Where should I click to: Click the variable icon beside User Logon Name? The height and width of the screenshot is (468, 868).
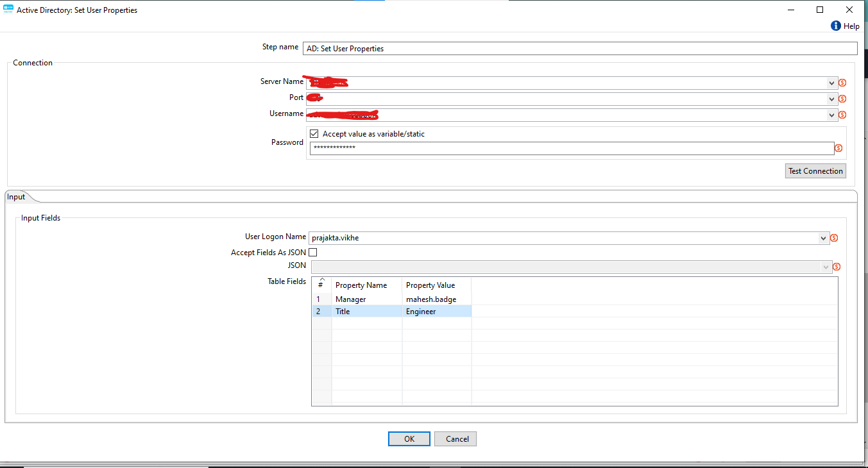point(834,238)
